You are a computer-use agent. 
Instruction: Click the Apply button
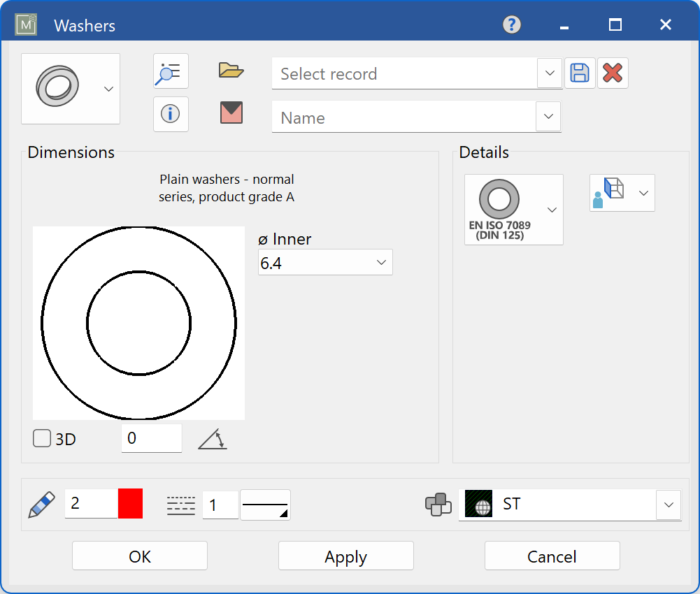point(345,556)
